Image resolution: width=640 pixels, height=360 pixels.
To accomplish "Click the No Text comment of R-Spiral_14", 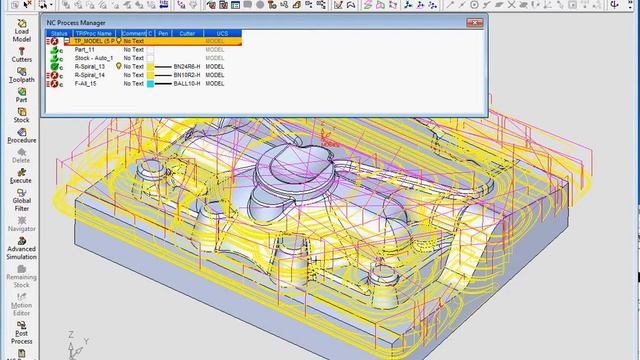I will [133, 75].
